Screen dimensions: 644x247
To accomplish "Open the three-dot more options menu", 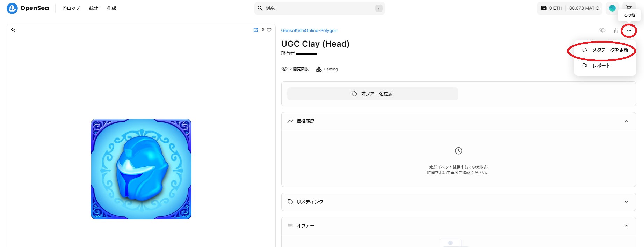I will (629, 31).
